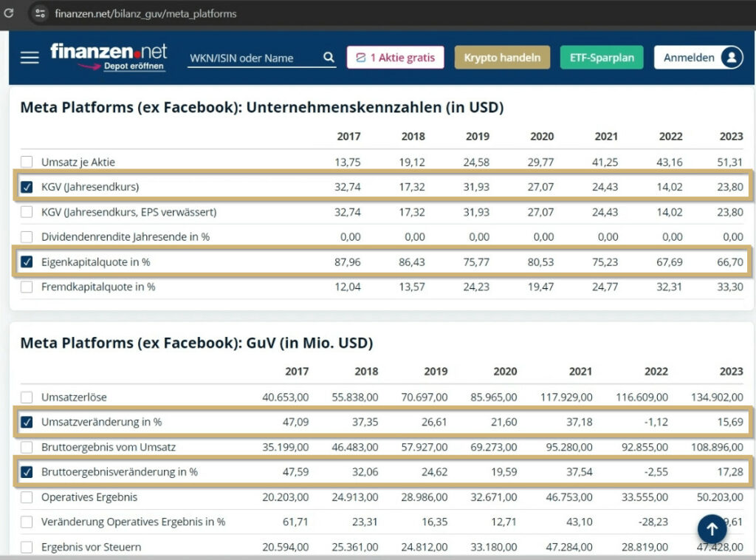Open site info icon in address bar

pos(41,13)
